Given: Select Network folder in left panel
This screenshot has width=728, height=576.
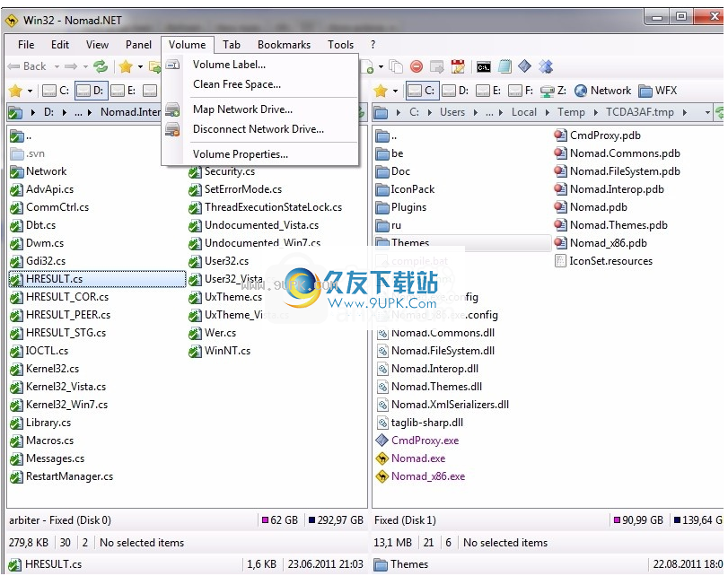Looking at the screenshot, I should tap(39, 171).
